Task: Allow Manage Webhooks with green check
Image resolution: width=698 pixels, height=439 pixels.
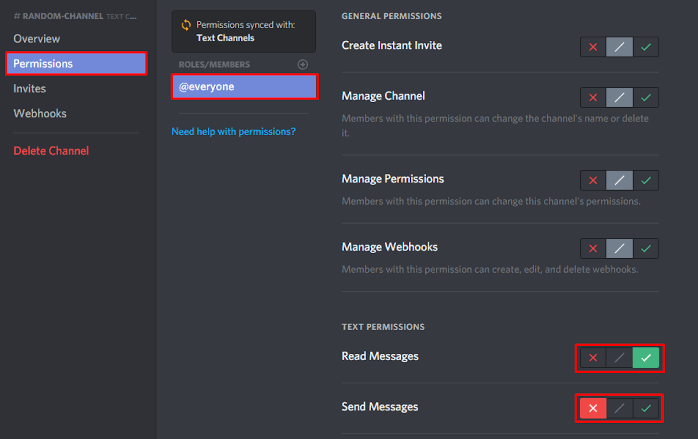Action: point(646,248)
